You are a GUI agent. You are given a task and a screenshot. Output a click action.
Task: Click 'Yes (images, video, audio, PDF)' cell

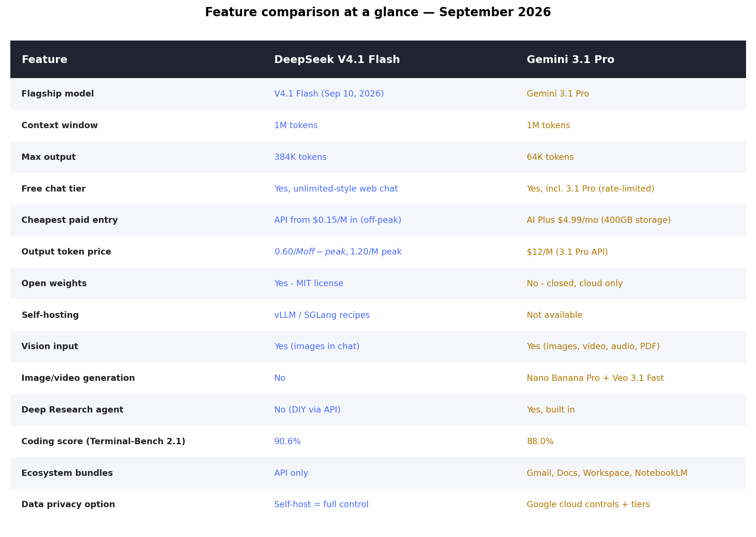593,347
